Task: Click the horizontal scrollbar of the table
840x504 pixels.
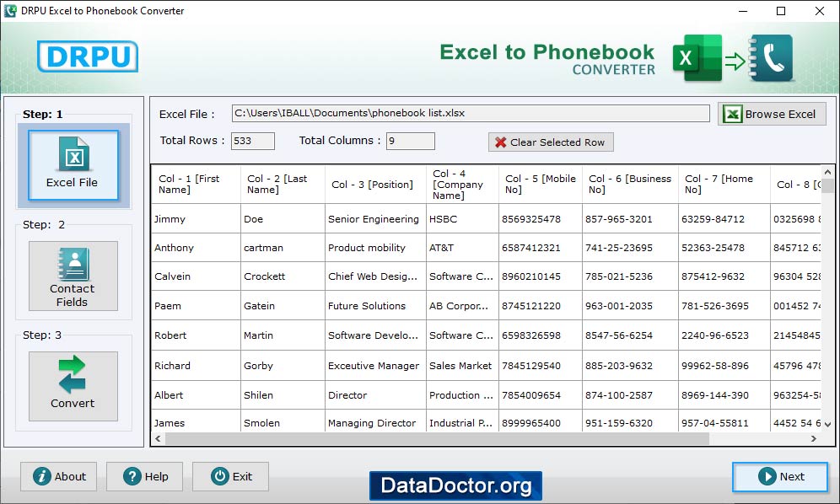Action: [x=437, y=438]
